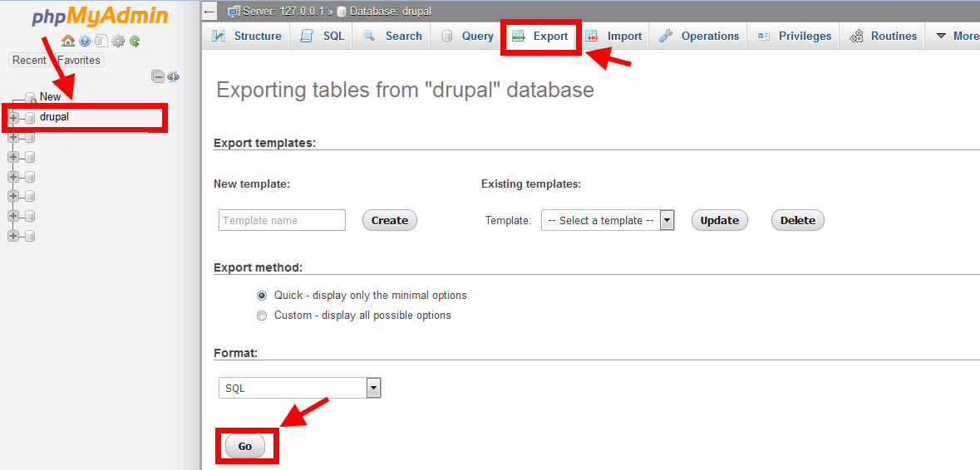
Task: Click the Routines tab icon
Action: tap(856, 36)
